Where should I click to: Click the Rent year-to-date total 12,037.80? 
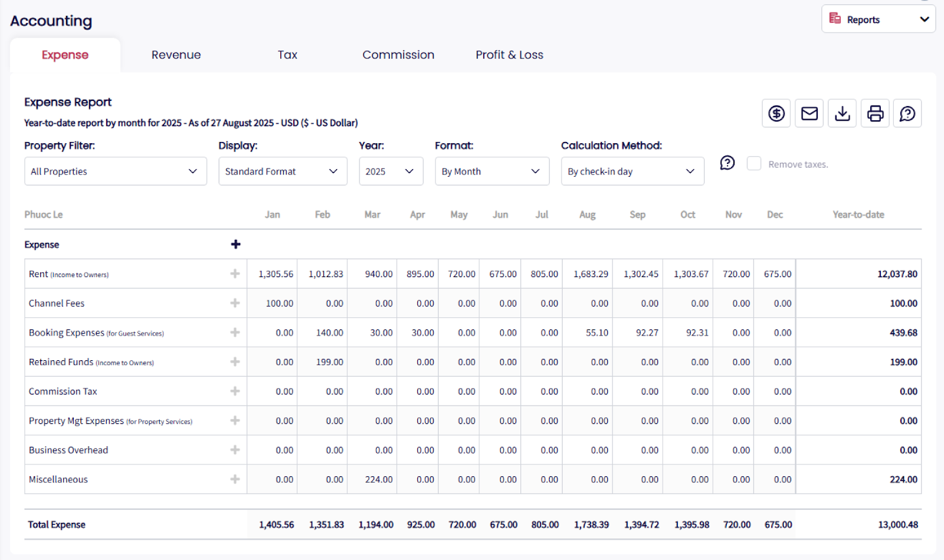[897, 274]
